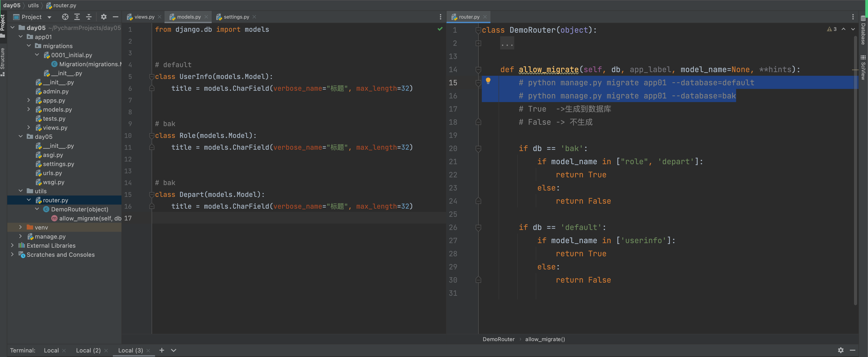Open the Project view dropdown arrow
The height and width of the screenshot is (357, 868).
point(50,17)
